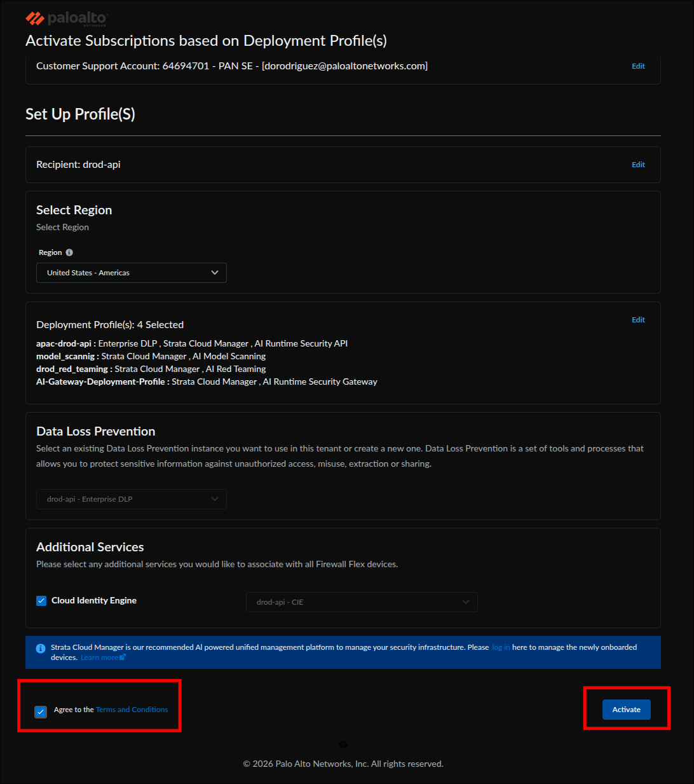The height and width of the screenshot is (784, 694).
Task: Toggle the Agree to Terms checkbox
Action: (41, 712)
